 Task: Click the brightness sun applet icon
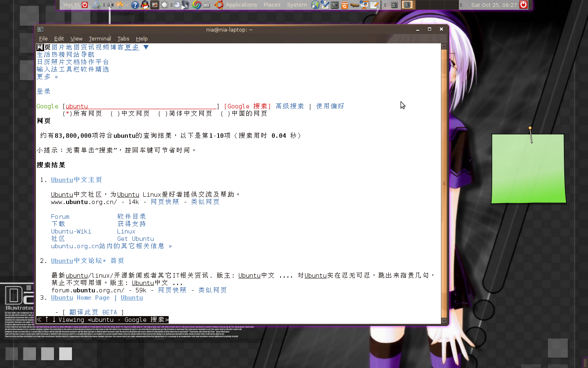coord(164,5)
